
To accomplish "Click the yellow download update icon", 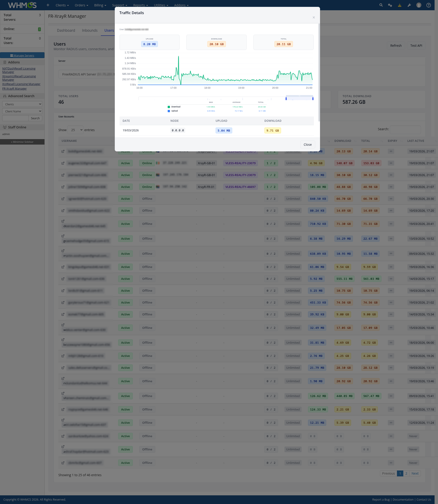I will coord(400,5).
